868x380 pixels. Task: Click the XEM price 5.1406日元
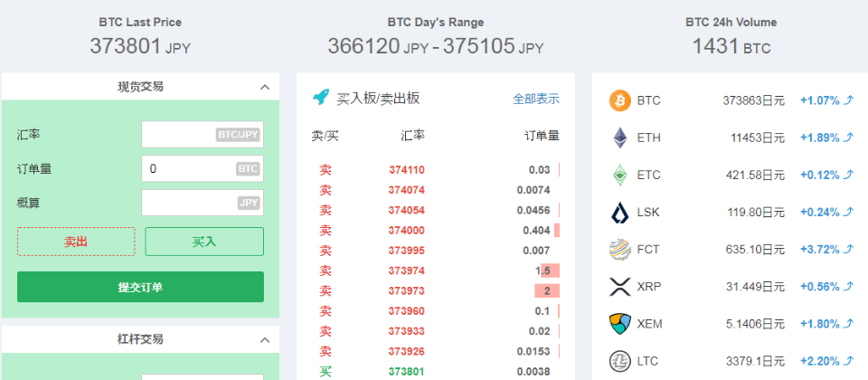[x=755, y=324]
